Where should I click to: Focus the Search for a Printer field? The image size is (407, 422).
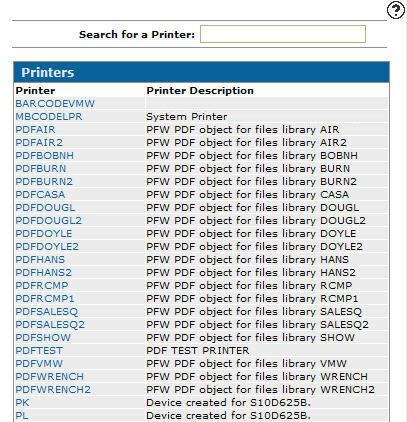[283, 34]
